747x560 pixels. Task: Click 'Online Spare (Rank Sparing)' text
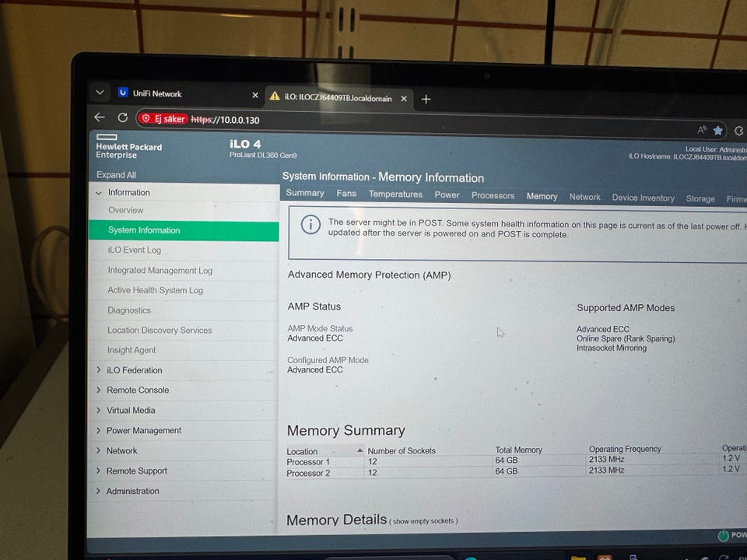click(626, 338)
